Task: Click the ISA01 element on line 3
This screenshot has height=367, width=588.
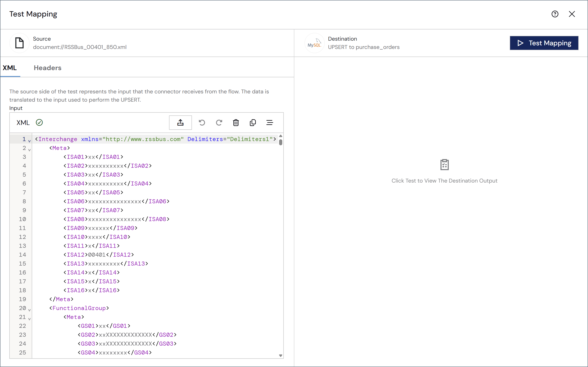Action: (93, 157)
